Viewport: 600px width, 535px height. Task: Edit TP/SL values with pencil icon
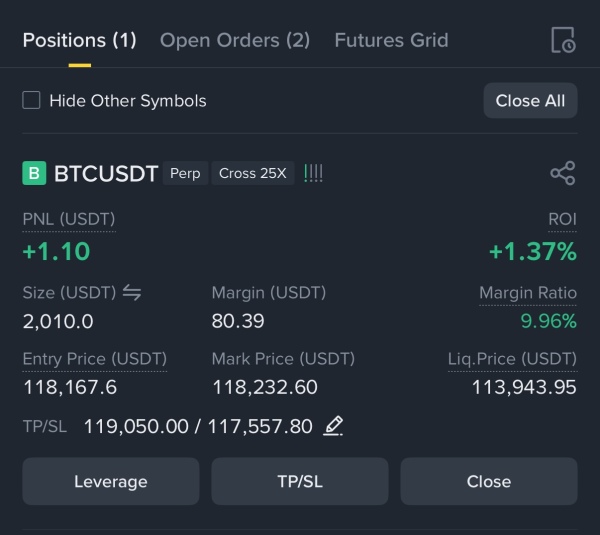pos(333,426)
